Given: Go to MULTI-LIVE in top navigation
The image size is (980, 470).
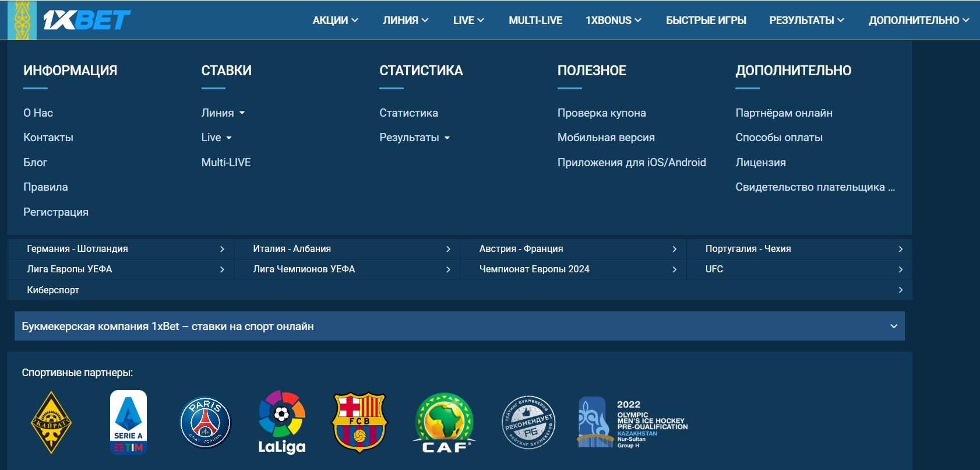Looking at the screenshot, I should 535,20.
